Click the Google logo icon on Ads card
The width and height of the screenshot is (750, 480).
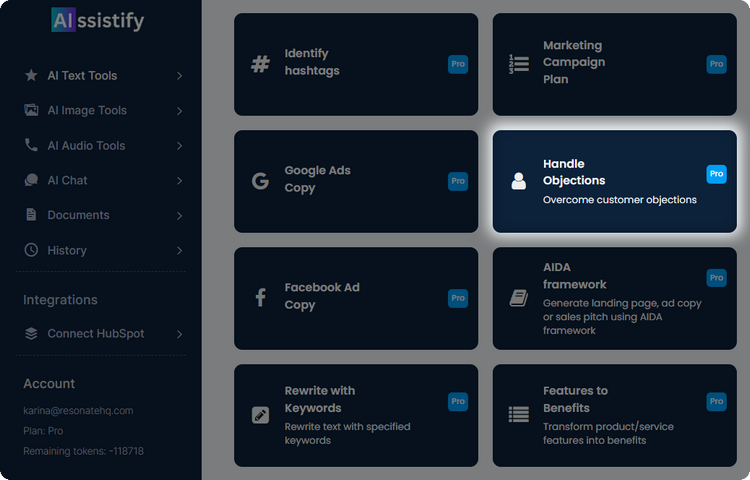260,181
